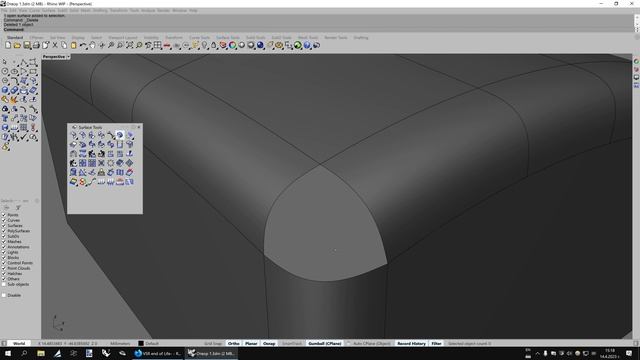Select the Circle tool in left sidebar
The width and height of the screenshot is (640, 360).
pos(5,71)
